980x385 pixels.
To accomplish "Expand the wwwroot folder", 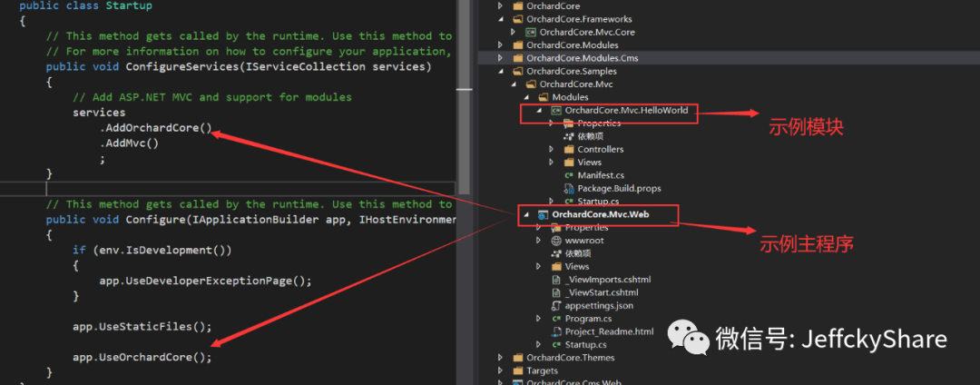I will coord(539,241).
